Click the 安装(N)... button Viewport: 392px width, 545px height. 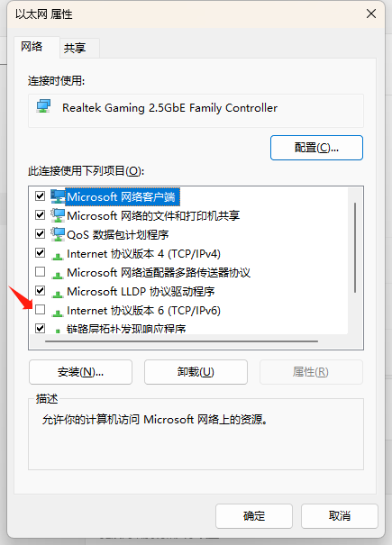pos(81,372)
